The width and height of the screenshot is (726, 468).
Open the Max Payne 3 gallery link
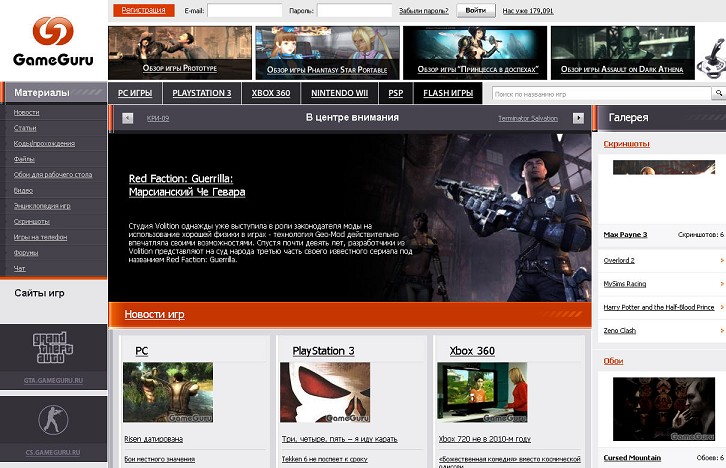coord(625,235)
